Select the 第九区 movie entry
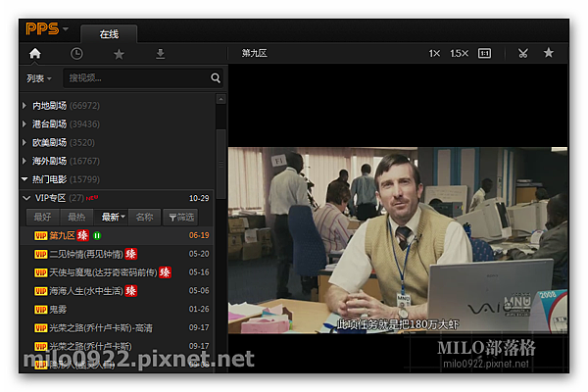588x392 pixels. 117,235
